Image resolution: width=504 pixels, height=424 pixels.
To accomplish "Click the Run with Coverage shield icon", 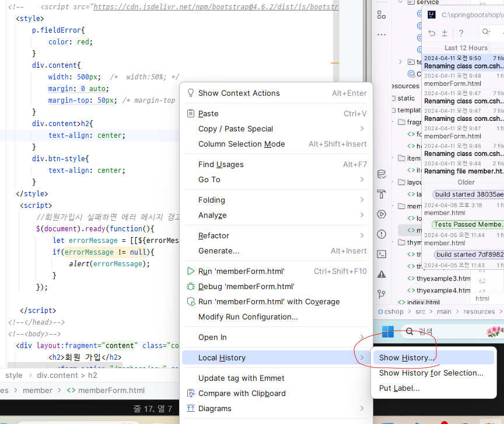I will 191,302.
